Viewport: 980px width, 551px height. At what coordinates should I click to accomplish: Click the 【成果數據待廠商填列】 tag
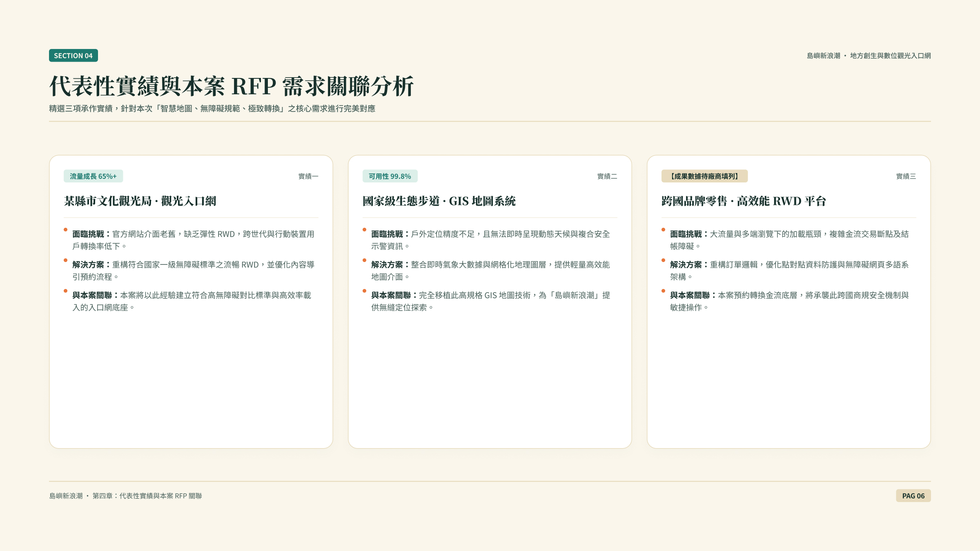705,176
